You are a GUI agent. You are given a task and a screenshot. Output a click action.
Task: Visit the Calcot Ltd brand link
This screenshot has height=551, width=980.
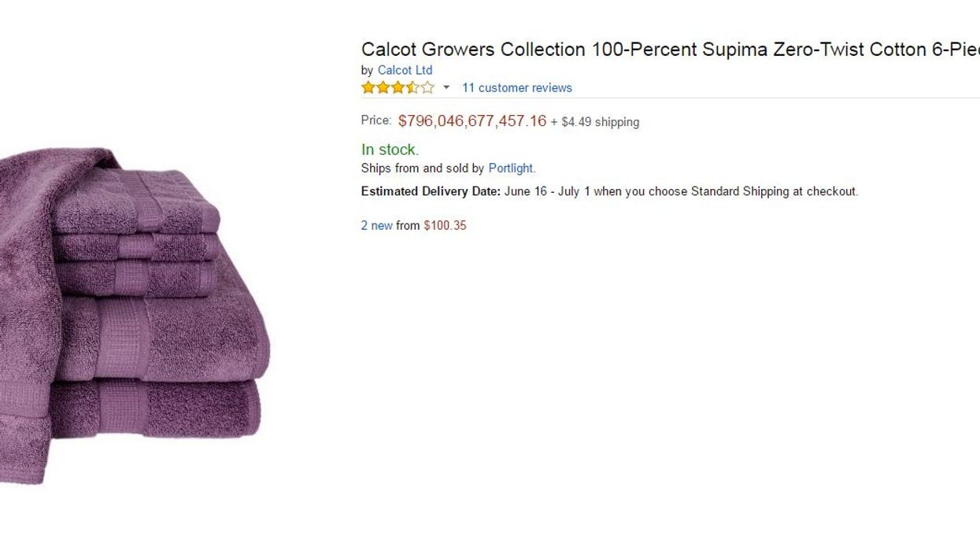pos(405,70)
